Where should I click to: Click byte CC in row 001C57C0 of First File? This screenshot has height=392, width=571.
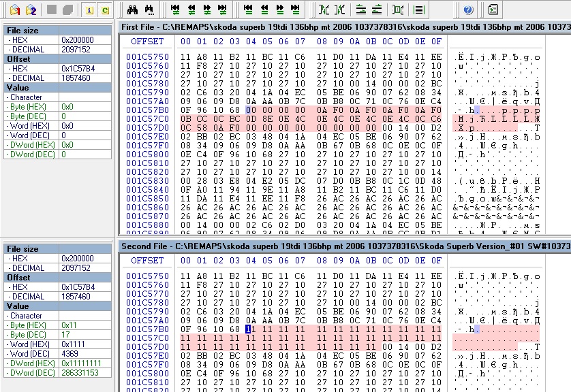pos(202,119)
